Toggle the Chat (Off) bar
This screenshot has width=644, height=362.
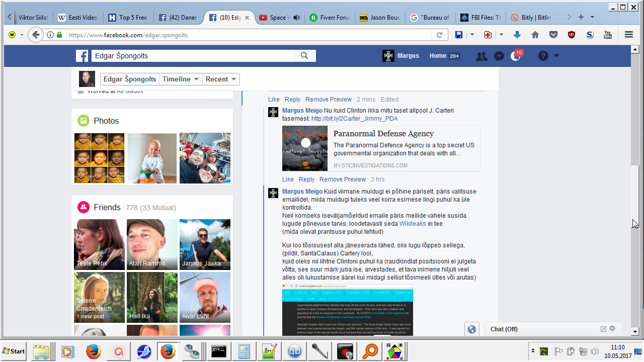click(553, 329)
